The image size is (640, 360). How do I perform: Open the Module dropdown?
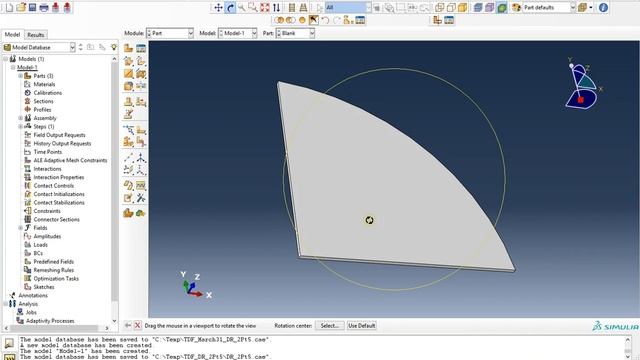170,33
